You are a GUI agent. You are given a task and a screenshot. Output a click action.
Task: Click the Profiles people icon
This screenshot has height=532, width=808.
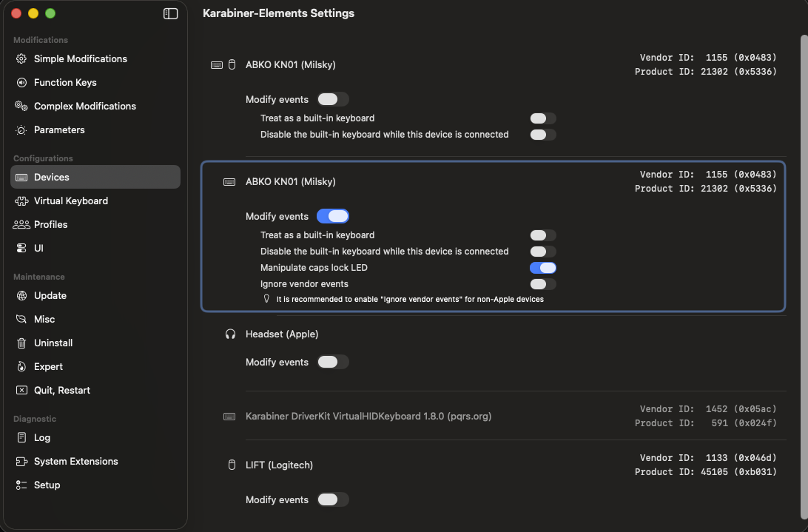click(21, 225)
